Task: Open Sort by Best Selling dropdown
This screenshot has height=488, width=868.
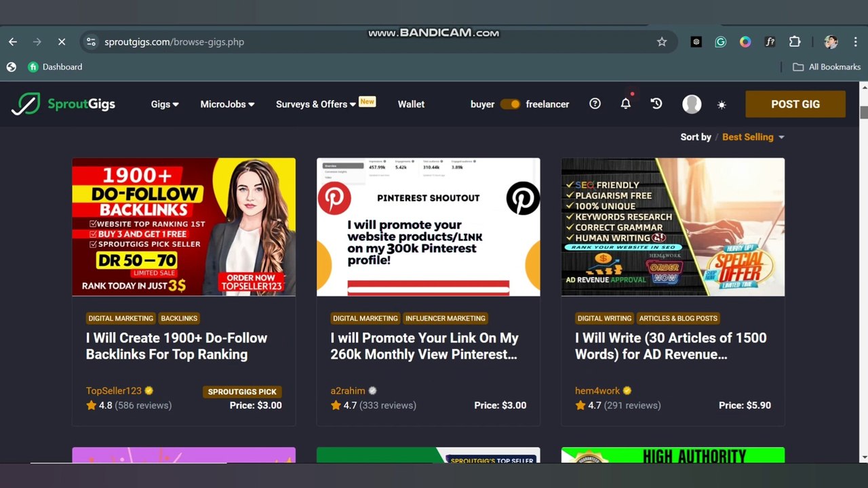Action: tap(753, 137)
